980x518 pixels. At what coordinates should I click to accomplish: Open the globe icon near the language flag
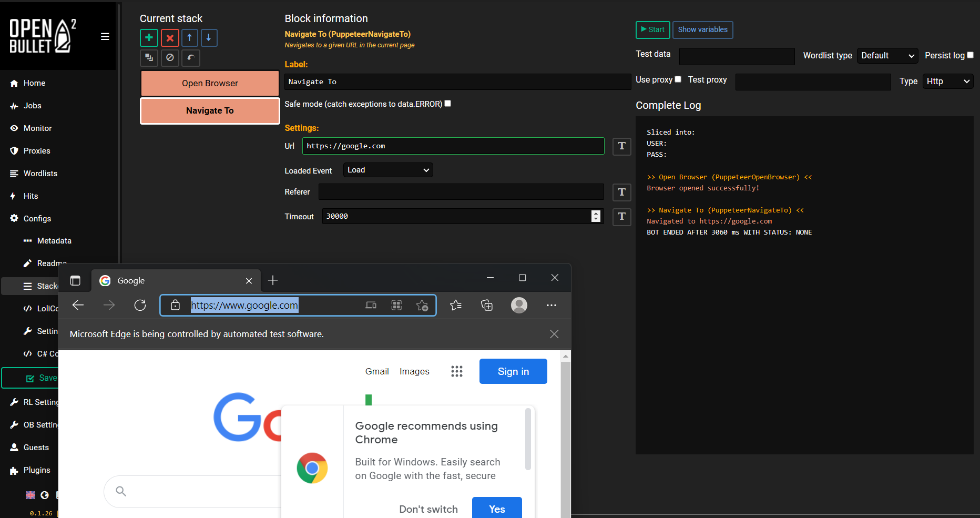tap(45, 495)
